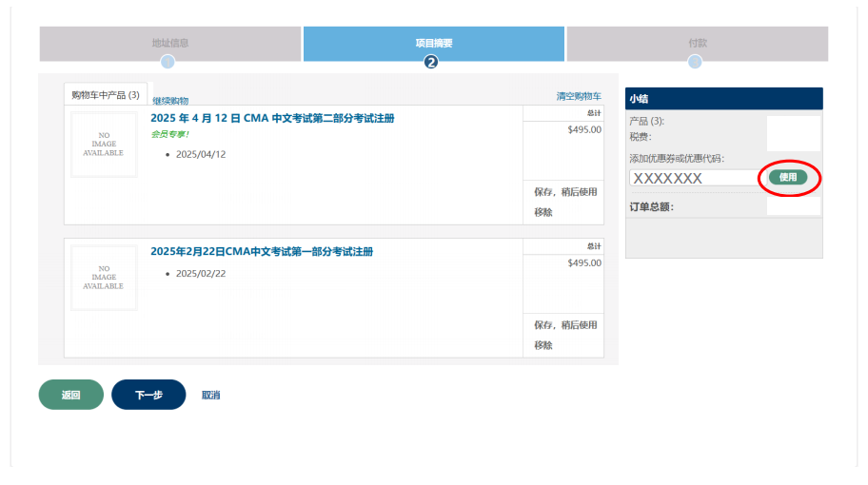Click the thumbnail of the 第二部分 exam item
The image size is (868, 485).
coord(105,145)
